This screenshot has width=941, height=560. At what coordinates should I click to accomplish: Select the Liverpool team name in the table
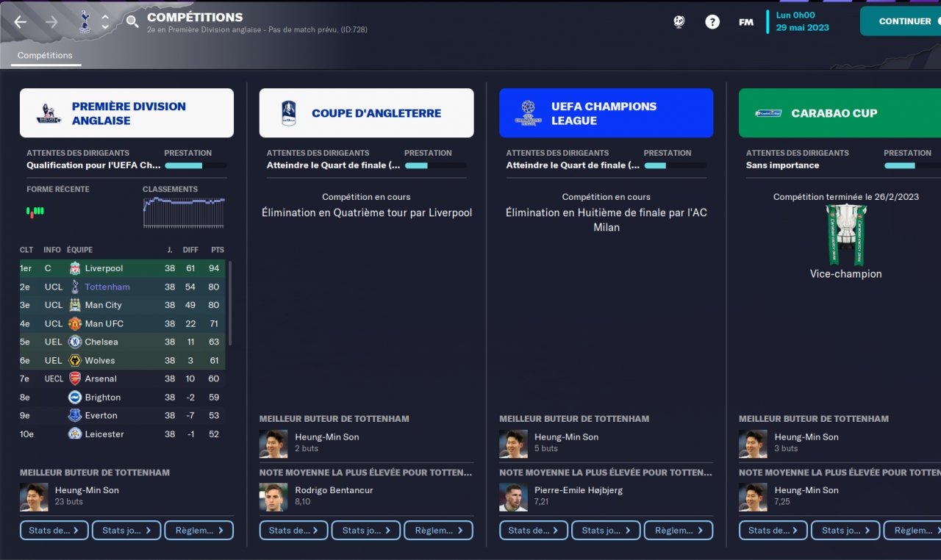tap(104, 268)
